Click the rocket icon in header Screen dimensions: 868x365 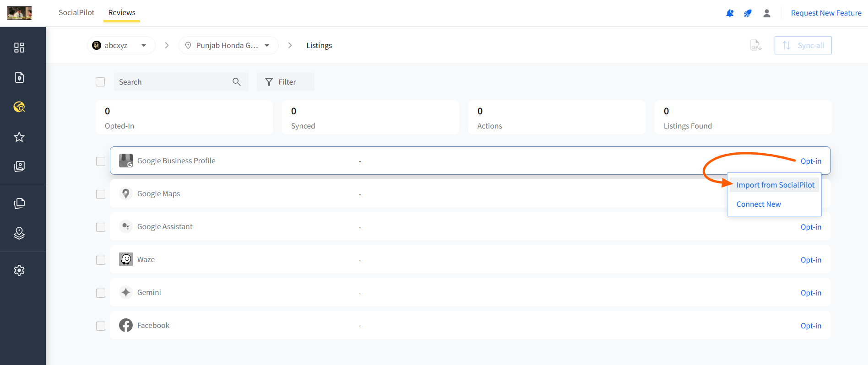[x=748, y=13]
